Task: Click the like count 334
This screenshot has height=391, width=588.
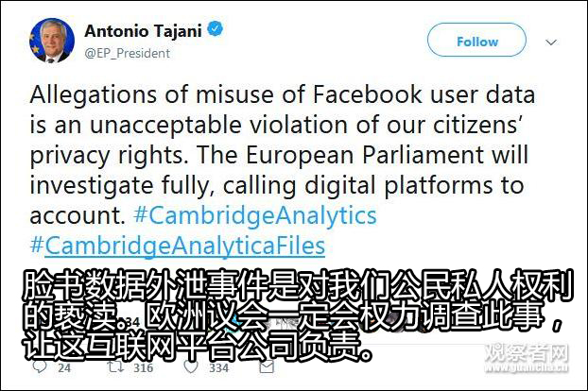Action: tap(217, 368)
